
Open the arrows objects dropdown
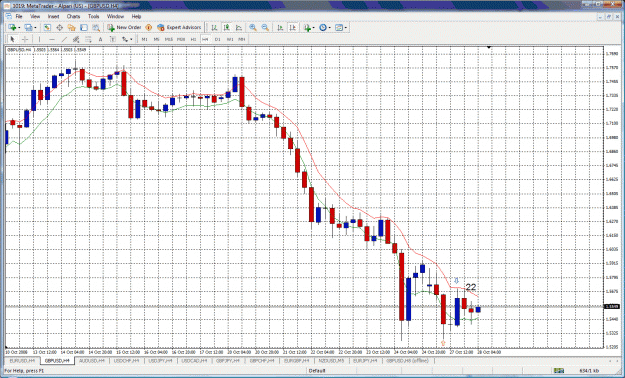click(127, 39)
